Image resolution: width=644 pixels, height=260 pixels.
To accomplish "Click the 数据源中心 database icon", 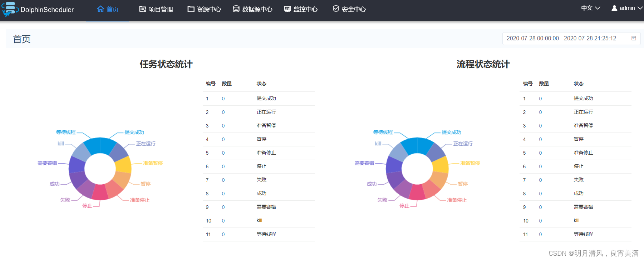I will coord(236,9).
